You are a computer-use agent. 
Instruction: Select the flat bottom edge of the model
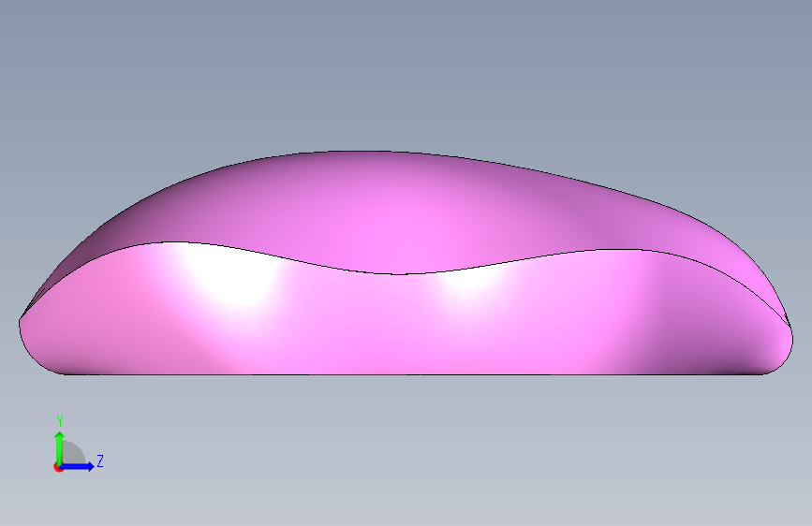pos(413,374)
